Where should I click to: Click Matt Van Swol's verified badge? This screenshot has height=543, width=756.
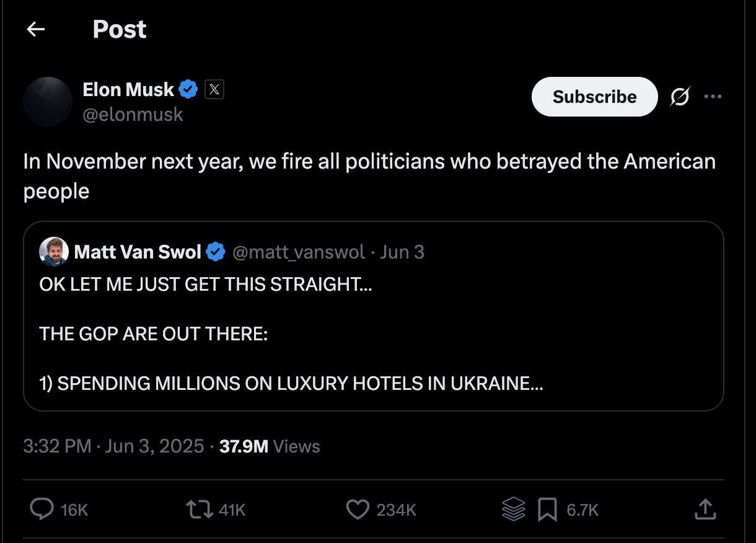[216, 252]
